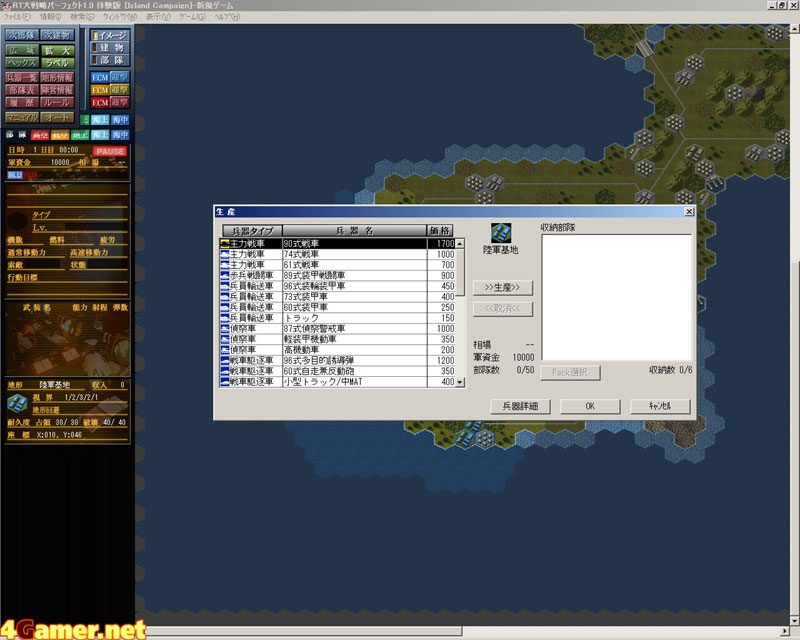Switch the map to 広域 wide view
Viewport: 800px width, 640px height.
click(x=22, y=50)
